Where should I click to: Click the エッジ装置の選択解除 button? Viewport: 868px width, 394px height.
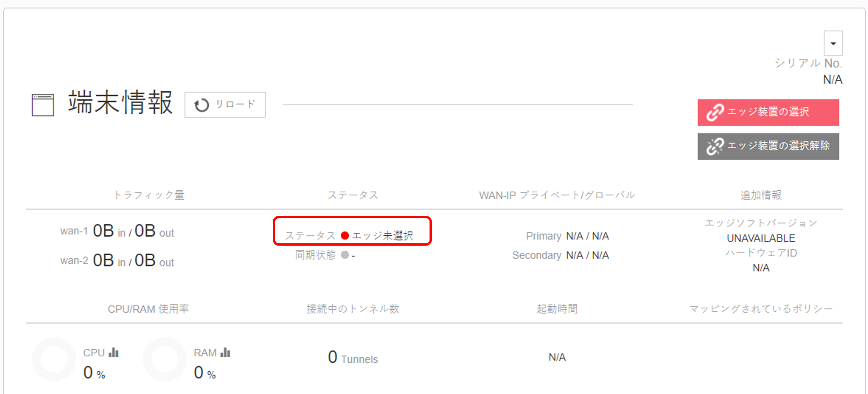pos(768,146)
